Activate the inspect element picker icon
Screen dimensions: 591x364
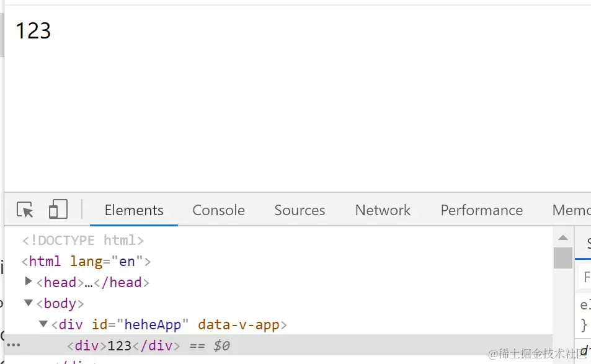[25, 210]
